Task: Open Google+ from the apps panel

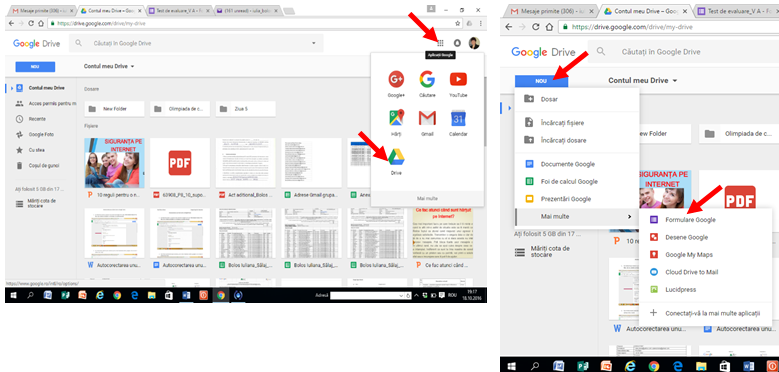Action: click(x=396, y=83)
